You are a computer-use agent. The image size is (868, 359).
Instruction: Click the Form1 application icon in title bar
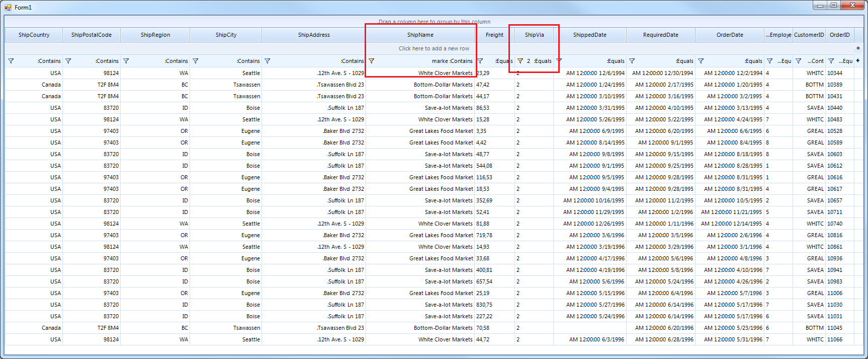[8, 8]
